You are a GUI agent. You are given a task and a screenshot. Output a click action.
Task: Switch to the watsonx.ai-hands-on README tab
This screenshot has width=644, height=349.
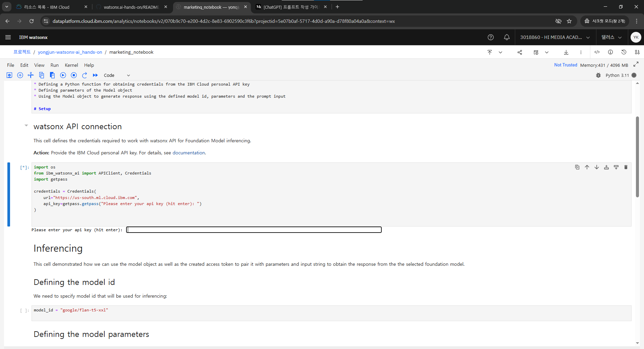pos(131,7)
